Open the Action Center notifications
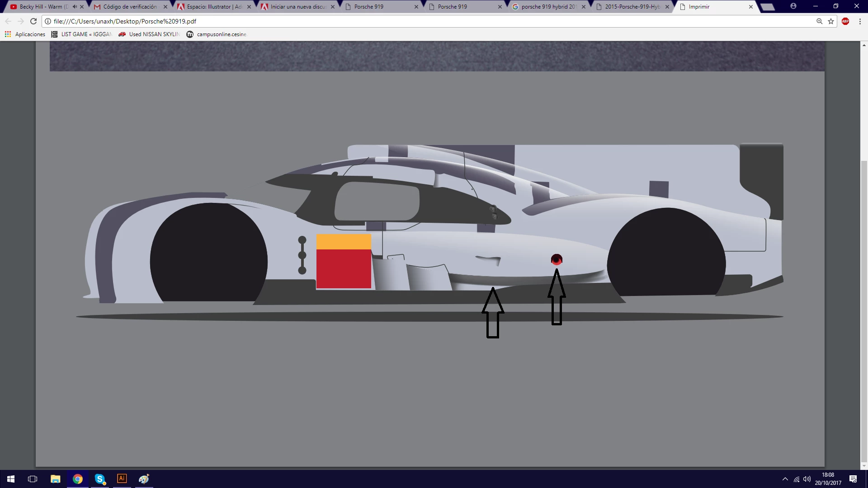868x488 pixels. coord(853,479)
